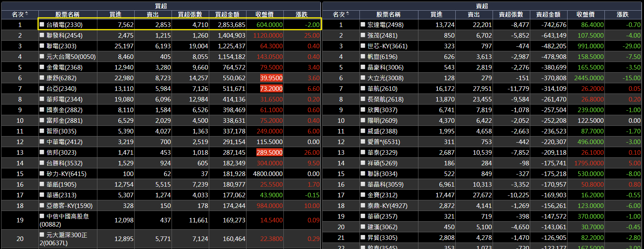Click the 愛普*(6531) stock name
This screenshot has height=249, width=644.
[384, 142]
